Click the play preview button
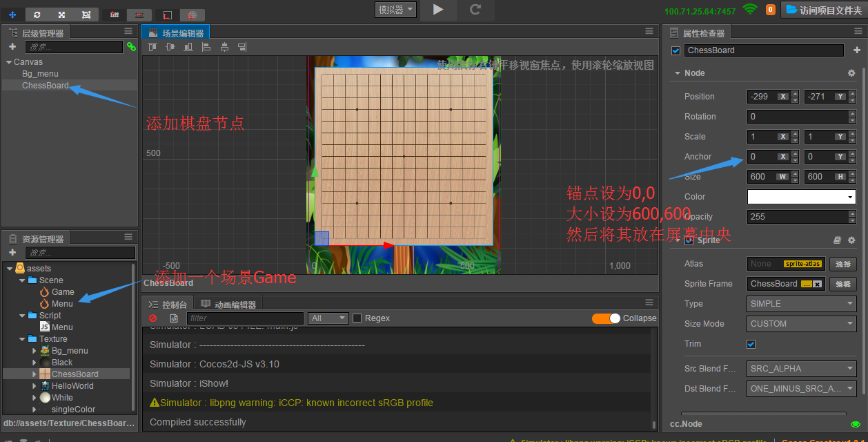Viewport: 868px width, 442px height. (x=438, y=10)
